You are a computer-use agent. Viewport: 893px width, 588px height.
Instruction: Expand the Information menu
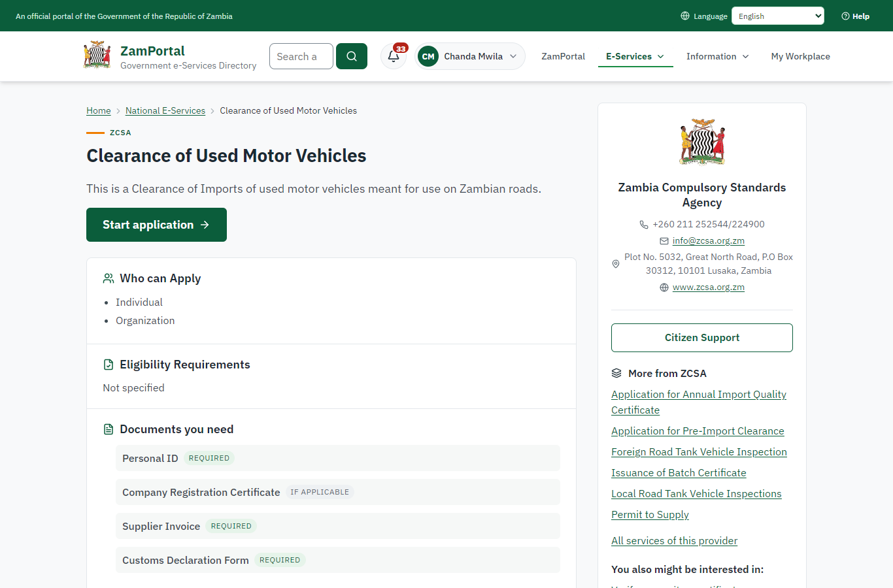(x=718, y=56)
